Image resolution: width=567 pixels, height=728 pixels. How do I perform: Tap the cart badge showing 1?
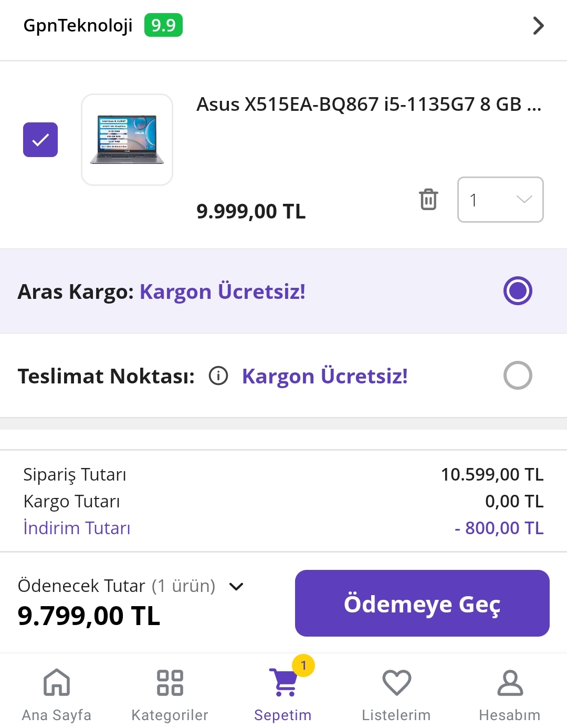coord(303,665)
